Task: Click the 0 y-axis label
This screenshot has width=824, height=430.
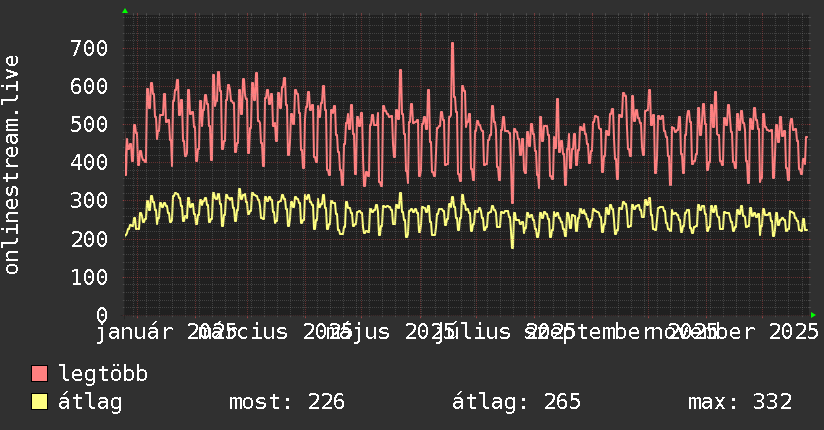Action: click(102, 315)
